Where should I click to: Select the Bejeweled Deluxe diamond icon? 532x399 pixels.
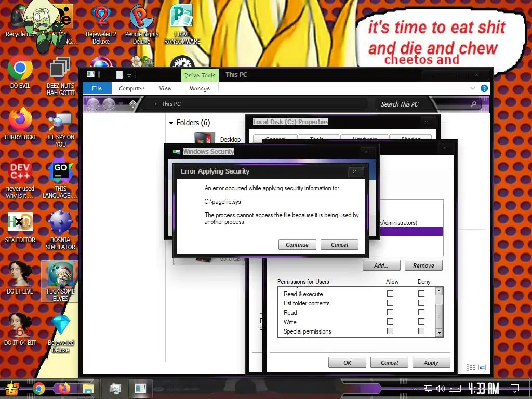[60, 334]
